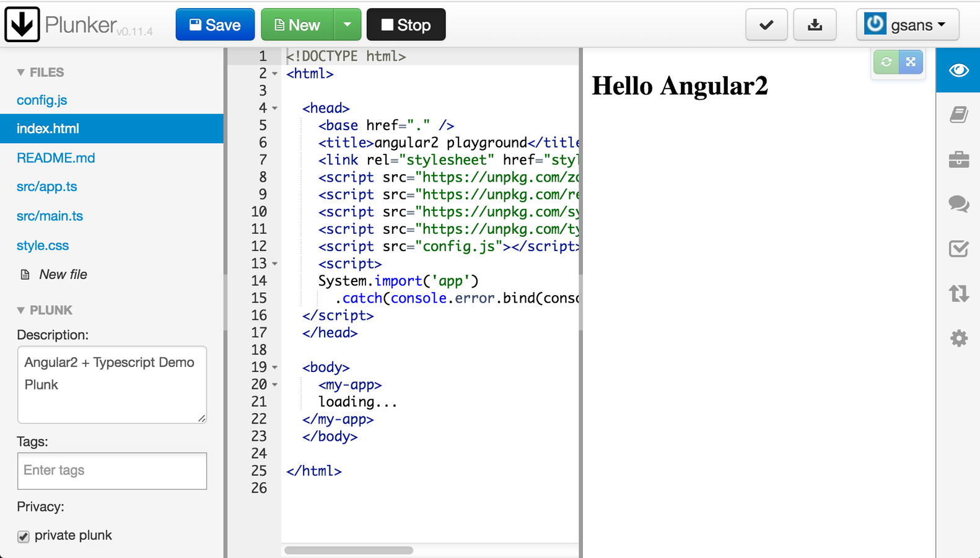
Task: Open src/app.ts file
Action: (46, 187)
